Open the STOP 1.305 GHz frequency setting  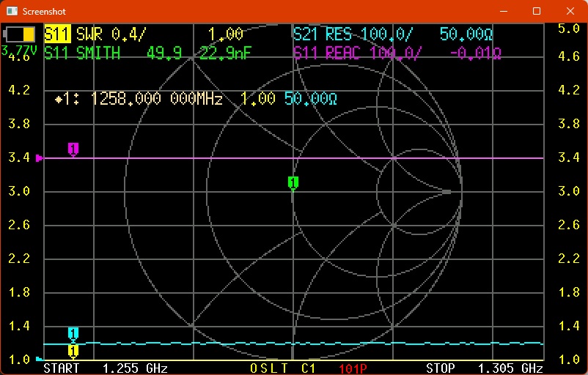coord(484,368)
